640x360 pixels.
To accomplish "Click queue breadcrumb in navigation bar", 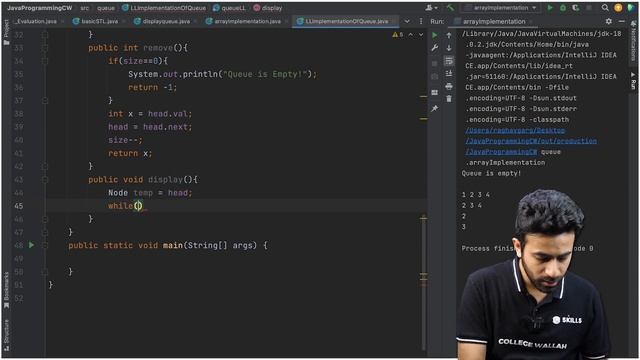I will pos(106,8).
